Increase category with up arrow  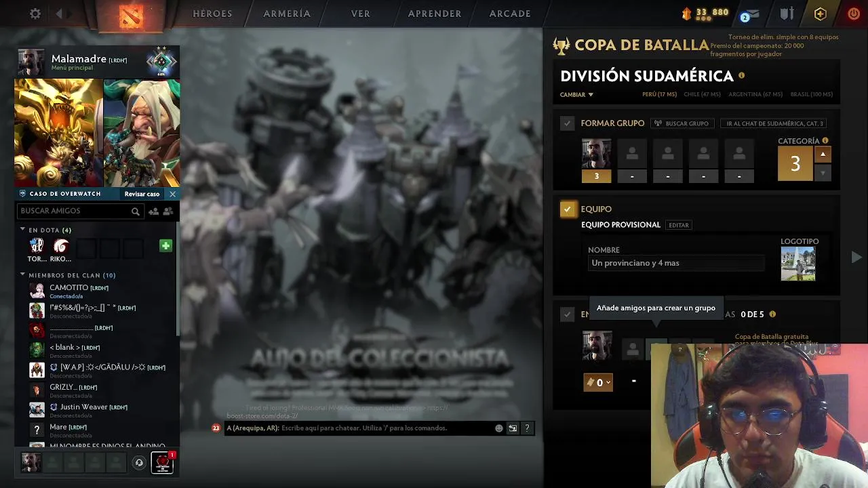coord(823,155)
